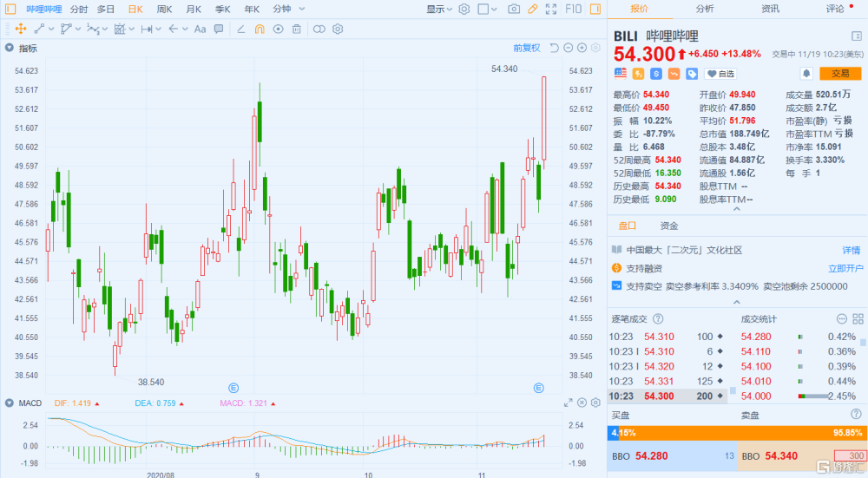Screen dimensions: 868x478
Task: Zoom in the chart with plus icon
Action: pos(582,48)
